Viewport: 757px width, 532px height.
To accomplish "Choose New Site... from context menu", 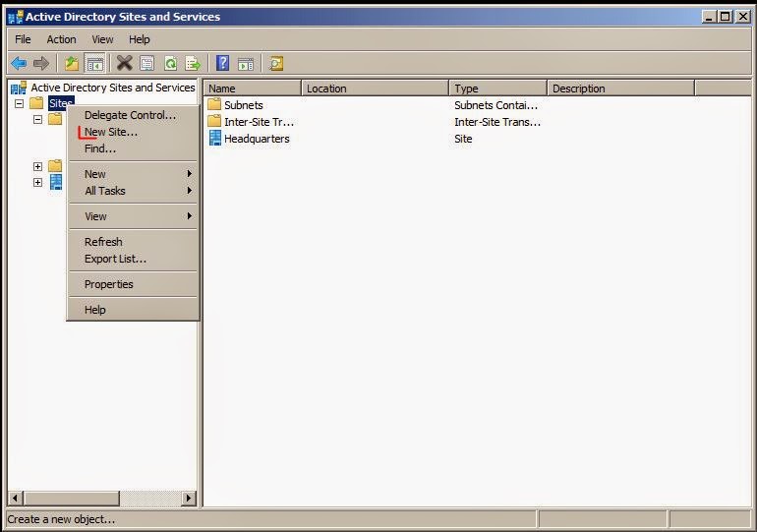I will click(133, 132).
